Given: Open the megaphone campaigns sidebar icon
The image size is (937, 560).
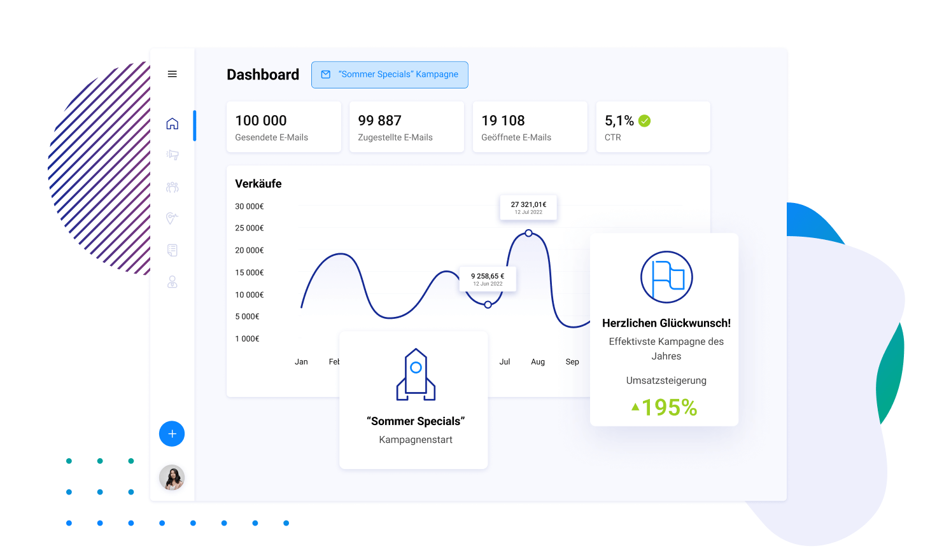Looking at the screenshot, I should coord(172,155).
